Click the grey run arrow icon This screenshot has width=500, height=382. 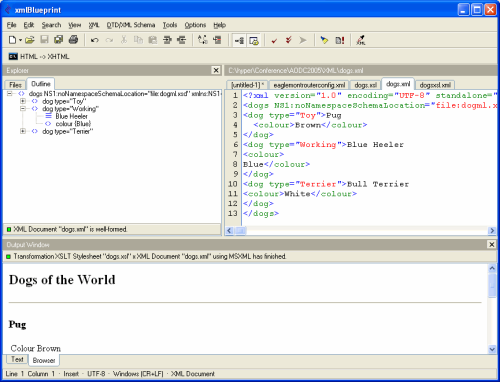303,40
